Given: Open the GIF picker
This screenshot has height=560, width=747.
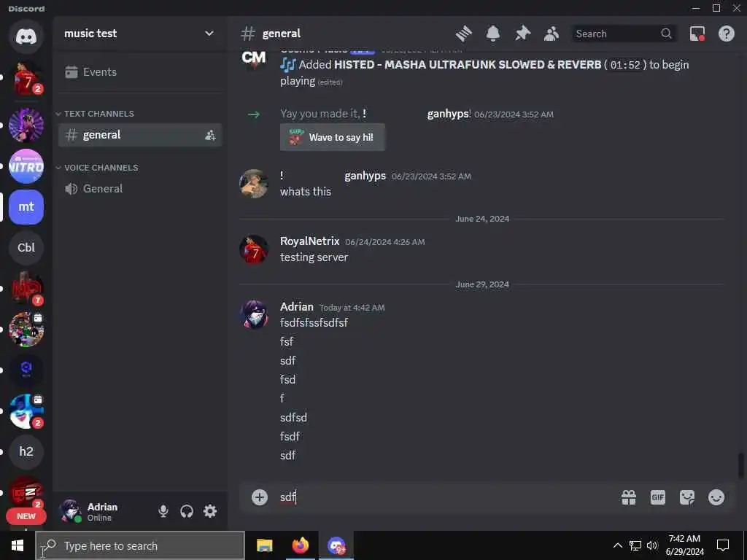Looking at the screenshot, I should tap(657, 497).
